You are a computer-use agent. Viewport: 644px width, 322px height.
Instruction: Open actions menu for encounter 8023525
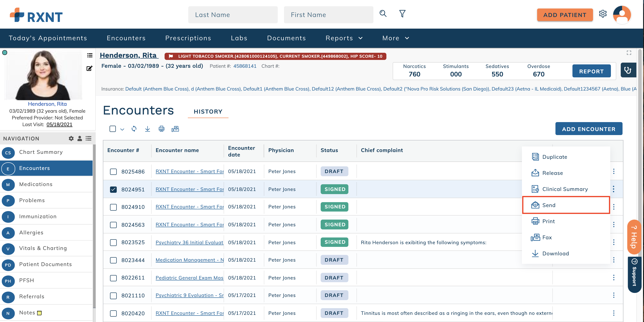(x=614, y=242)
